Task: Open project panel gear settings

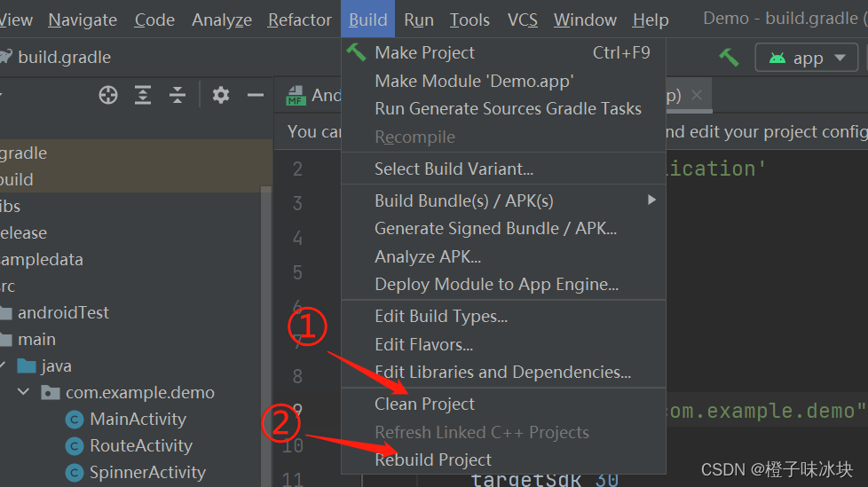Action: click(x=220, y=95)
